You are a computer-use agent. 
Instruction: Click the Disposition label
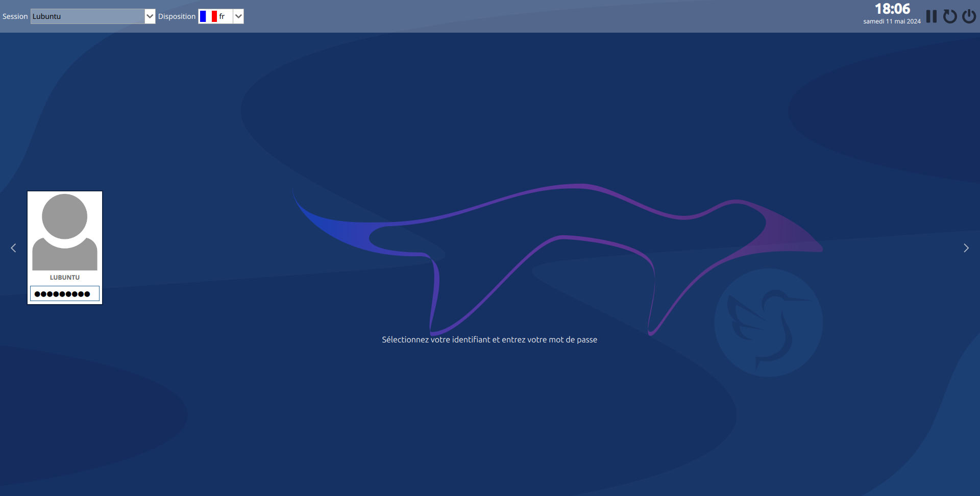click(177, 16)
